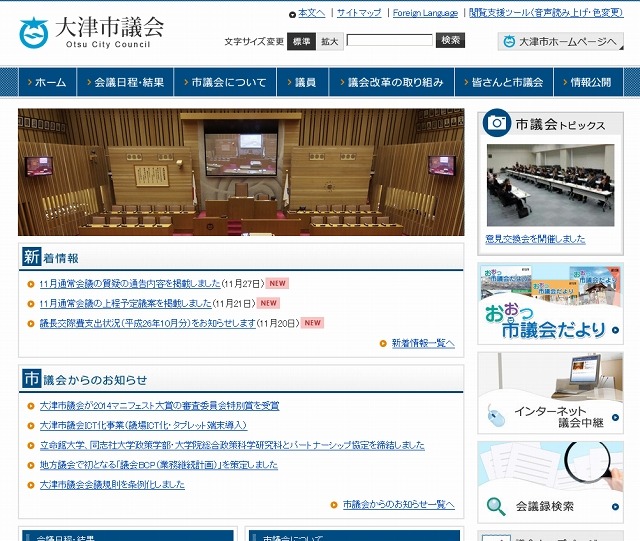Set text size to 標準
The width and height of the screenshot is (640, 541).
click(x=301, y=41)
